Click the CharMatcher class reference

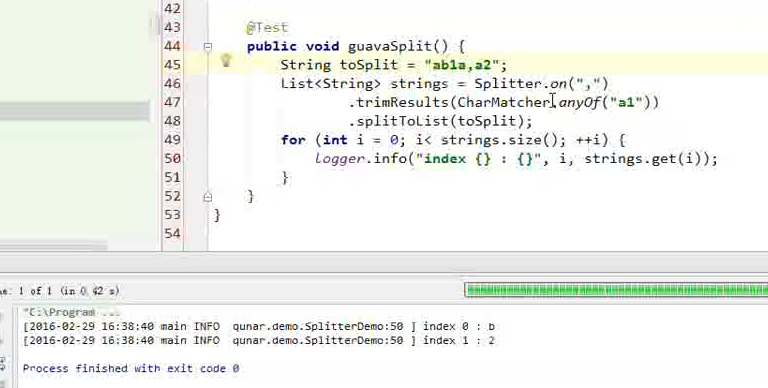point(504,102)
